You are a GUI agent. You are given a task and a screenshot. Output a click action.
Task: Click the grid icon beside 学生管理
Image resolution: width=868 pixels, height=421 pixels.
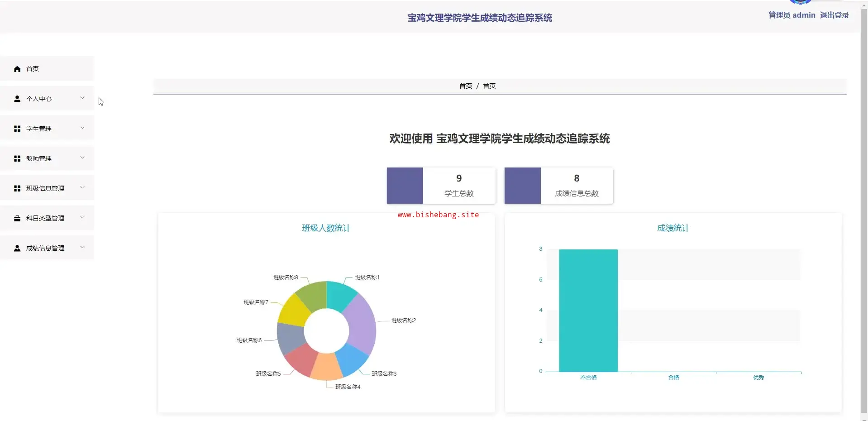(17, 129)
